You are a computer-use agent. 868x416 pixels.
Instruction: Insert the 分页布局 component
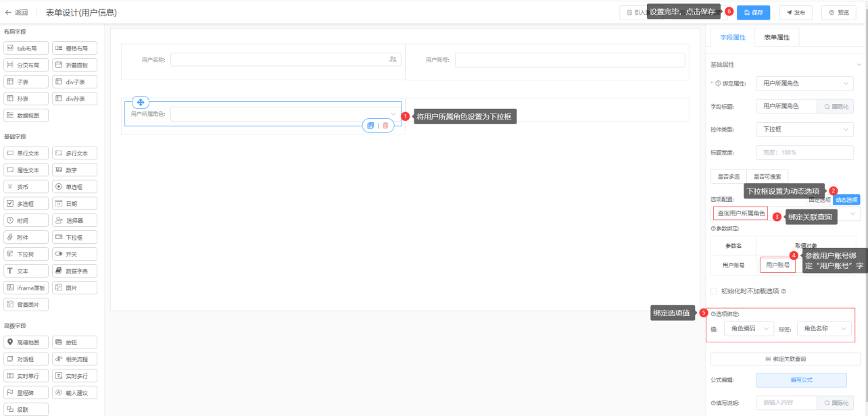click(x=26, y=65)
